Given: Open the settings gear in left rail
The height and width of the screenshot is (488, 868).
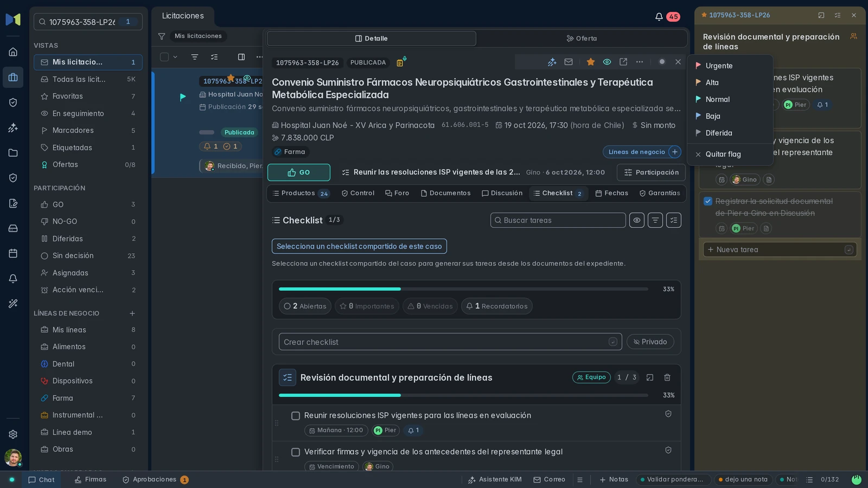Looking at the screenshot, I should pos(13,434).
